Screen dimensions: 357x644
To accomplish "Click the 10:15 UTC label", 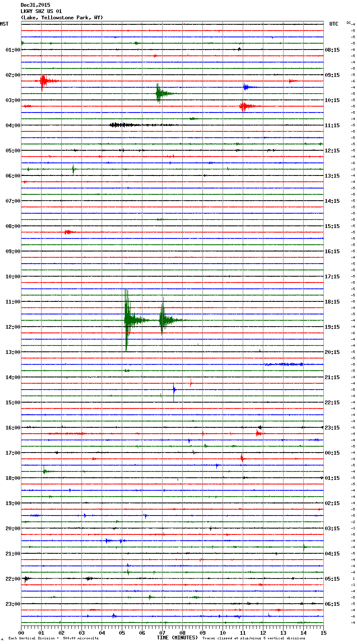I will 332,100.
